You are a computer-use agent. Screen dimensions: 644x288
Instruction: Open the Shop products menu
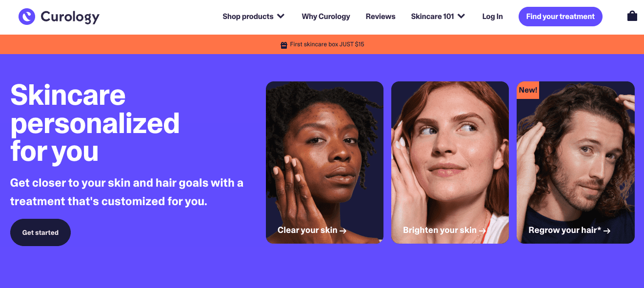coord(248,17)
